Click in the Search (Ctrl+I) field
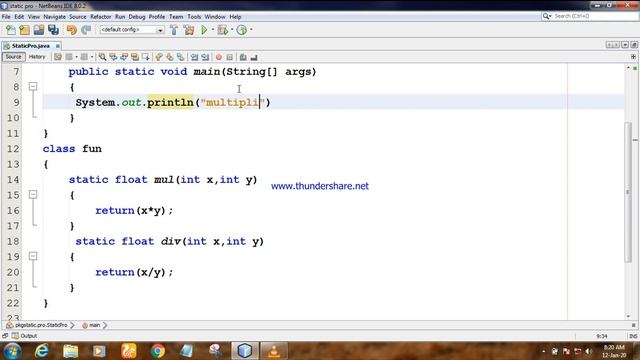Screen dimensions: 640x360 point(593,16)
